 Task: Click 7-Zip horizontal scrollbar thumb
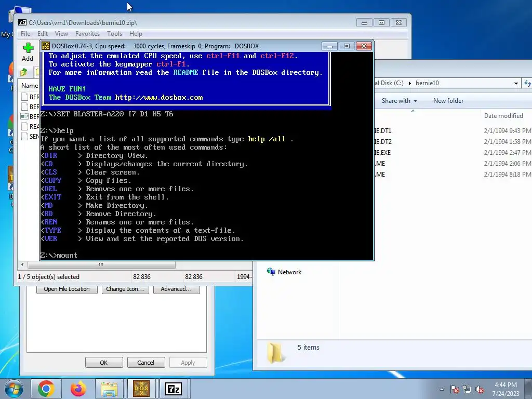[101, 264]
